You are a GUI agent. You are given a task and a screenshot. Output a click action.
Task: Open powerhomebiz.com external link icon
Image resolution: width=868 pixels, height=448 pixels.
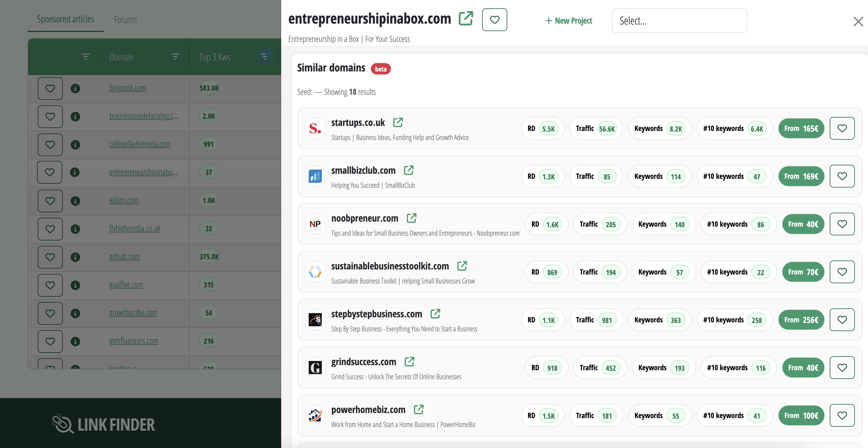(x=418, y=409)
